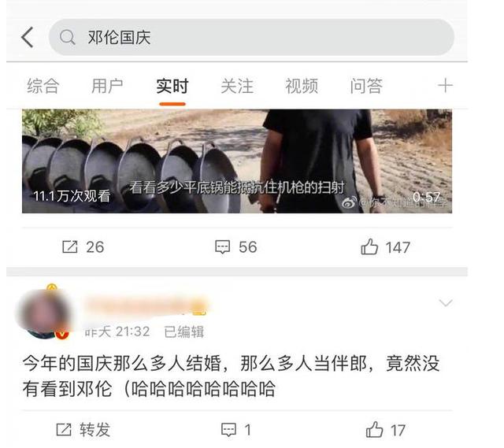Like the video post with 147 likes
504x448 pixels.
pos(369,246)
